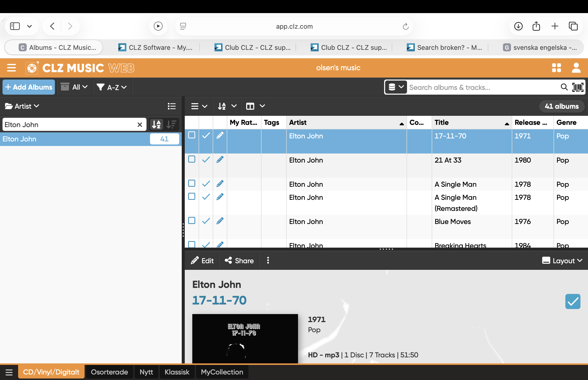Click the Add Albums button

(x=29, y=87)
